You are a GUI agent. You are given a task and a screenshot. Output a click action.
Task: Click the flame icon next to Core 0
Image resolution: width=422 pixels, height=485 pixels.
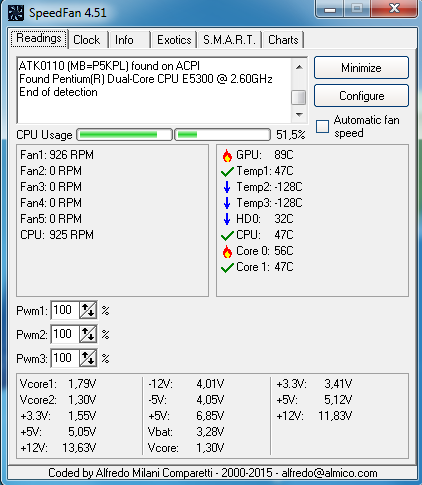(x=227, y=252)
